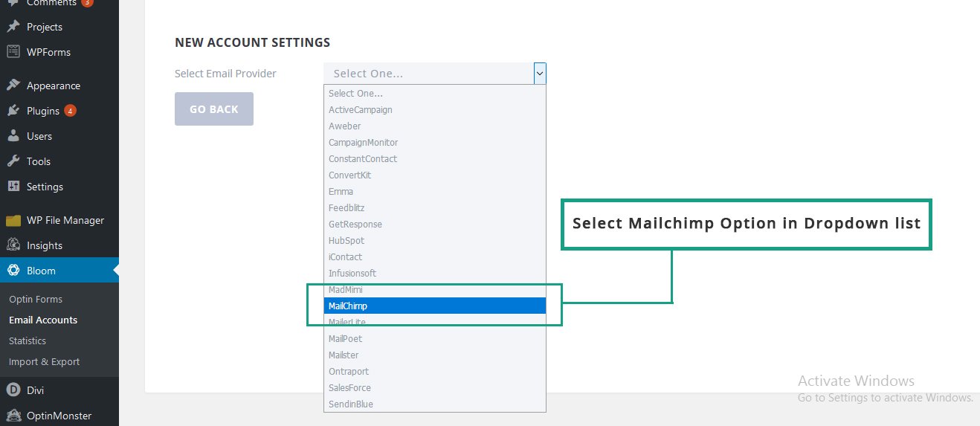Choose CampaignMonitor from the provider list
Viewport: 980px width, 426px height.
435,142
